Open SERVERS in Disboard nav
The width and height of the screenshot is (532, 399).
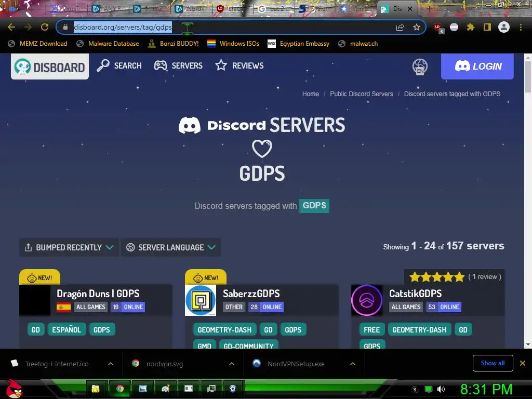pos(178,65)
